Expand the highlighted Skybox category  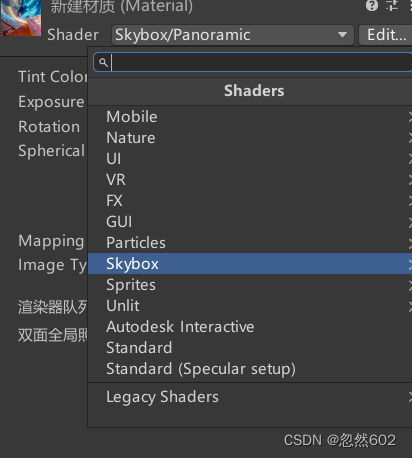(250, 264)
